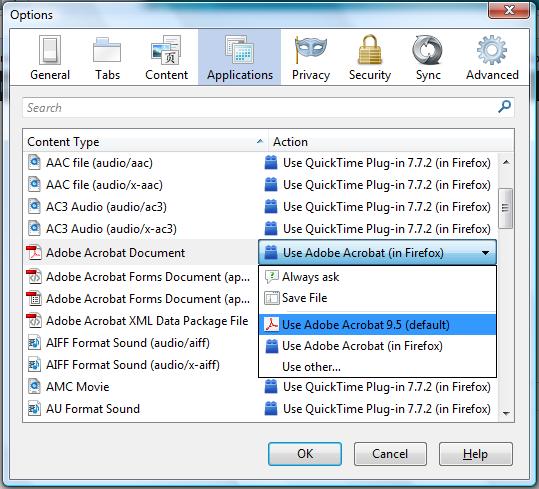
Task: Confirm with the OK button
Action: point(305,454)
